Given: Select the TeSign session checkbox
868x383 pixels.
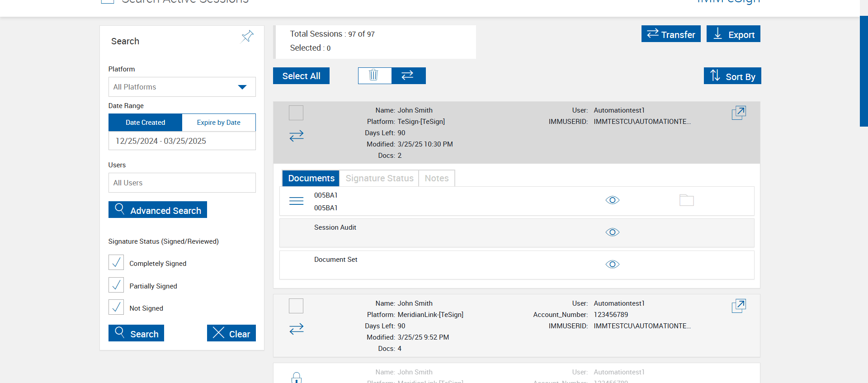Looking at the screenshot, I should [x=296, y=113].
